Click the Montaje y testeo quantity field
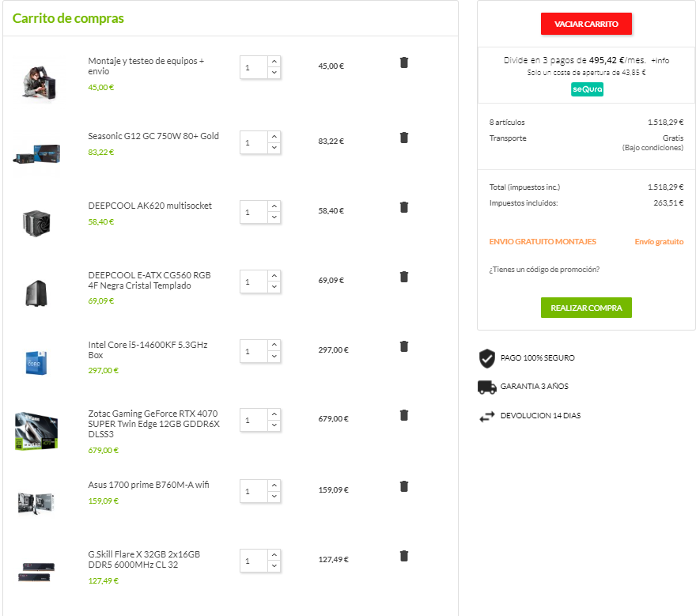Image resolution: width=696 pixels, height=616 pixels. pyautogui.click(x=254, y=67)
